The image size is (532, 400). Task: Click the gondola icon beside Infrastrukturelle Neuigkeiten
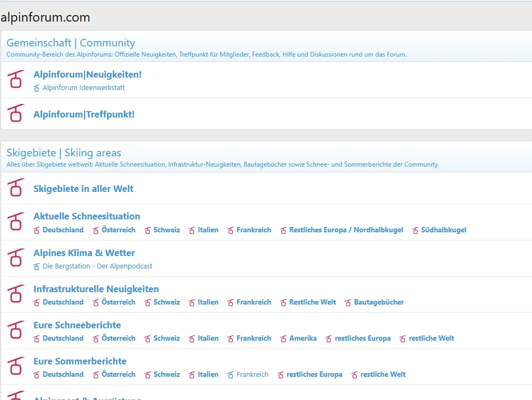16,293
